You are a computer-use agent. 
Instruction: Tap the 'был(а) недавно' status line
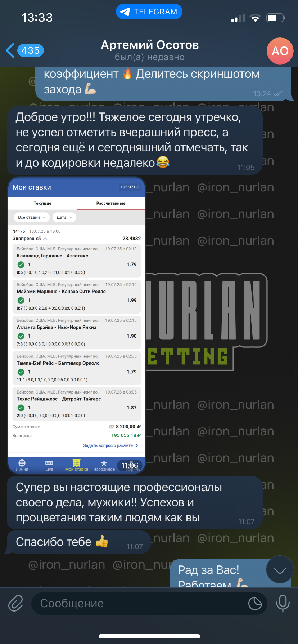(150, 57)
